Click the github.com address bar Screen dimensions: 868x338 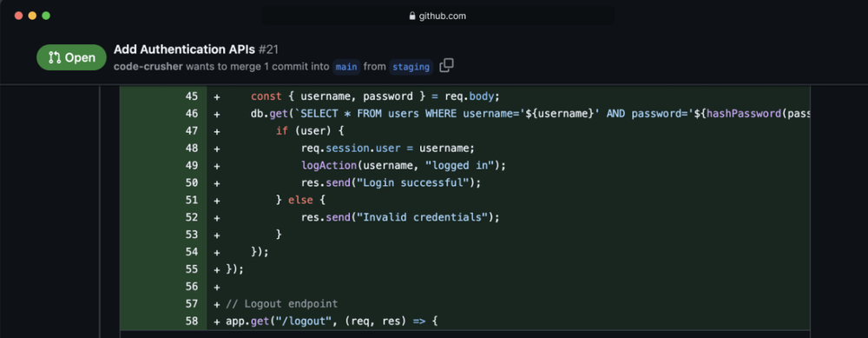point(437,16)
